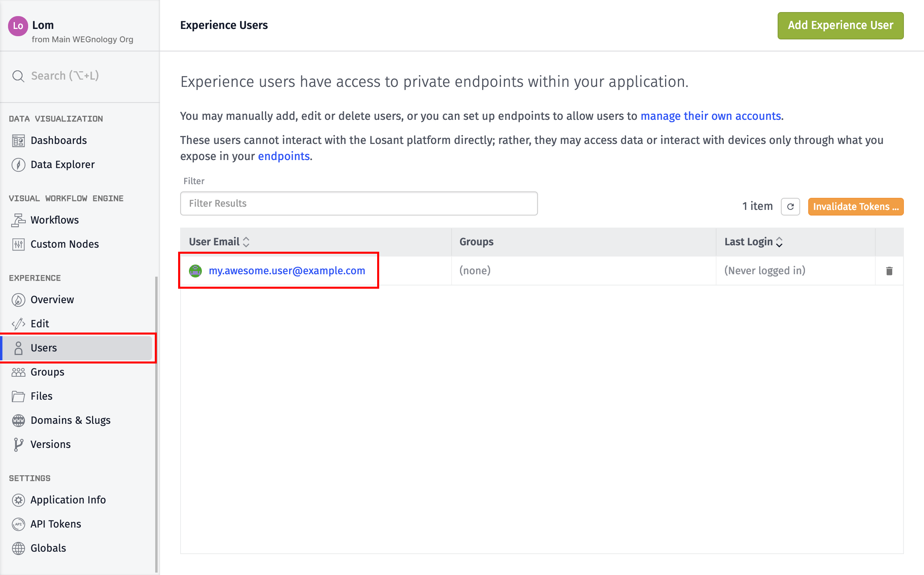Viewport: 924px width, 575px height.
Task: Click the Users person icon
Action: tap(18, 348)
